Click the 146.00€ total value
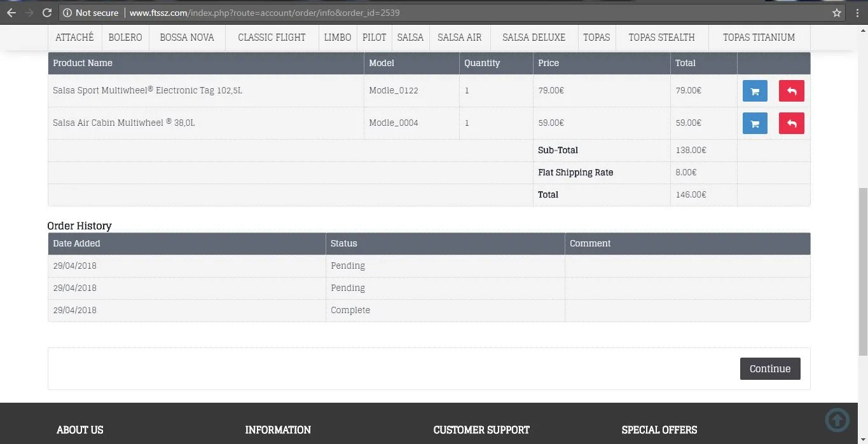 coord(691,194)
